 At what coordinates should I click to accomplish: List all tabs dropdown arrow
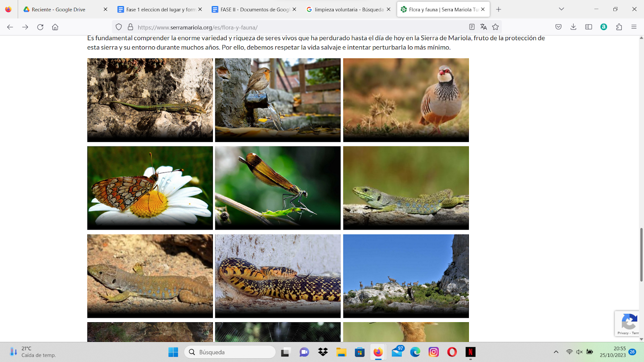pyautogui.click(x=561, y=9)
